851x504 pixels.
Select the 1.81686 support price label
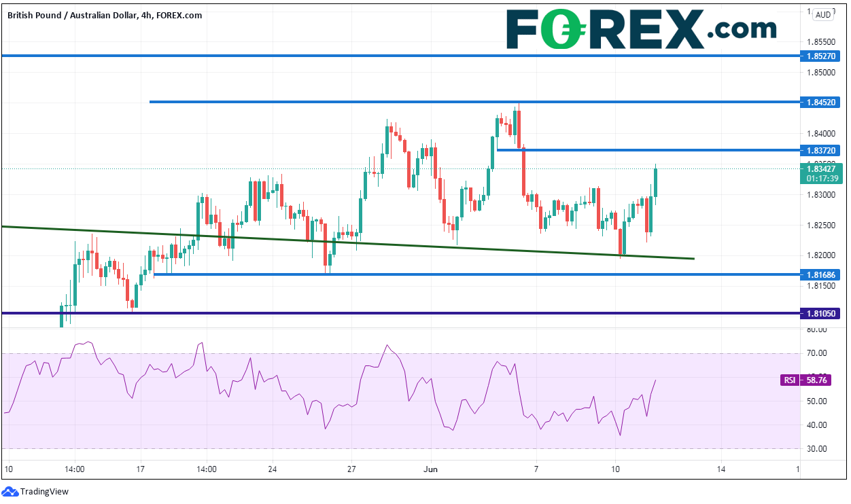coord(822,274)
